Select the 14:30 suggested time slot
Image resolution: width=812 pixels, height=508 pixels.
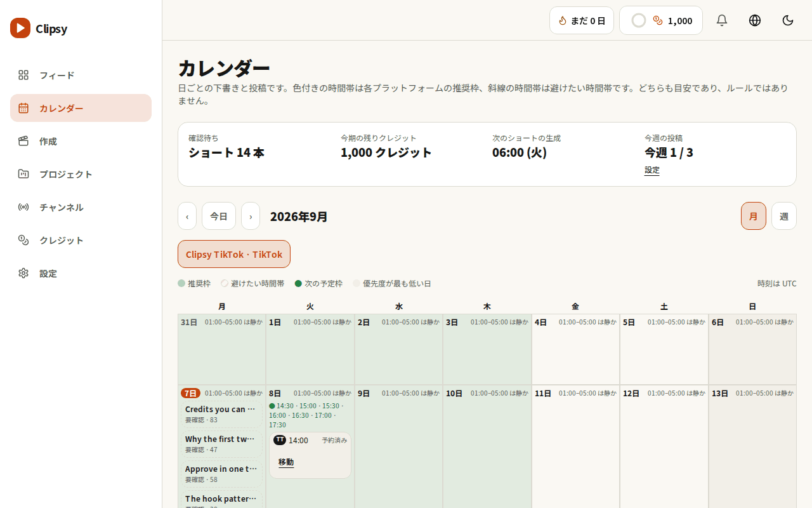pyautogui.click(x=285, y=406)
